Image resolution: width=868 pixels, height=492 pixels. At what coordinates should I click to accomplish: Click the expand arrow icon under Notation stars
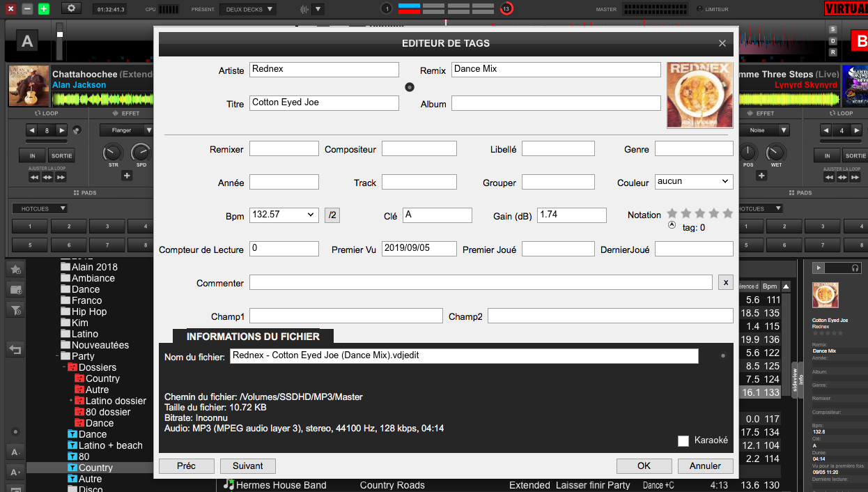click(672, 225)
